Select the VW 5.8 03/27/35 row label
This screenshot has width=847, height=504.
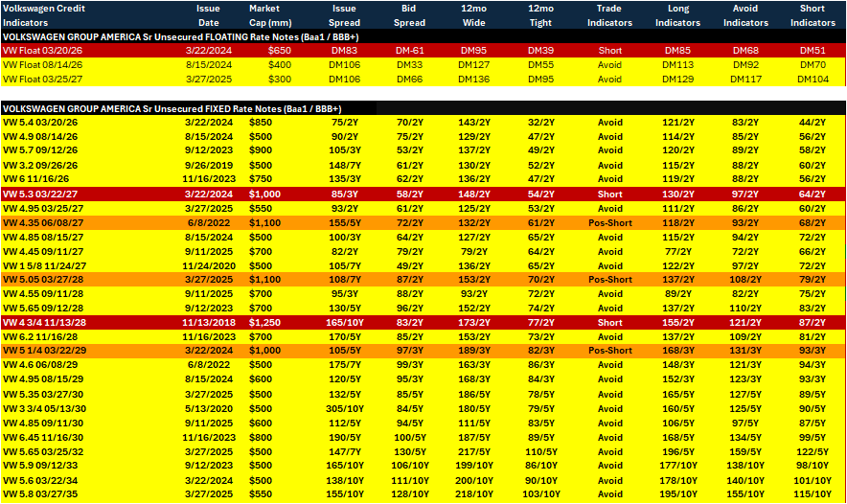[x=40, y=494]
